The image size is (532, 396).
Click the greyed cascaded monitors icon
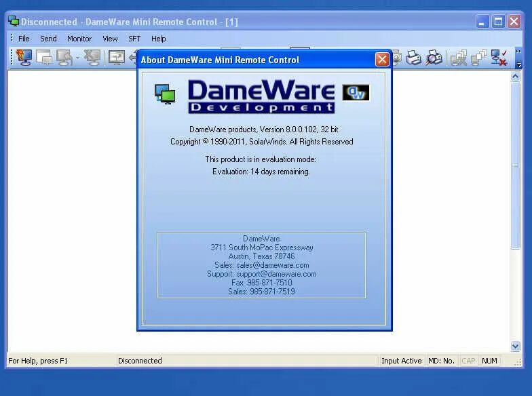[479, 57]
